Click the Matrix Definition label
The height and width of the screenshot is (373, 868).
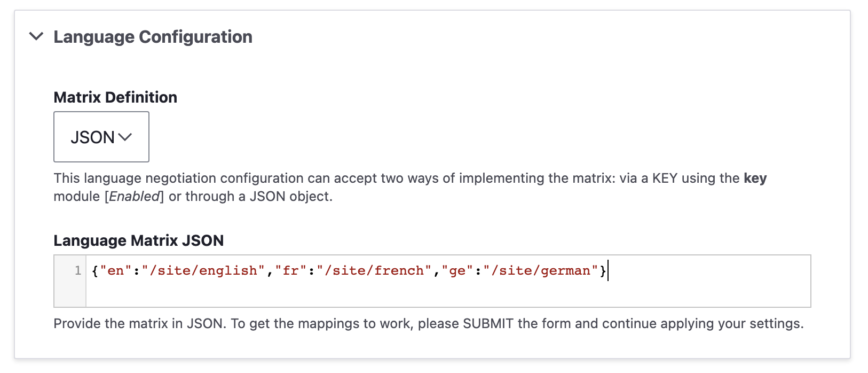coord(115,97)
